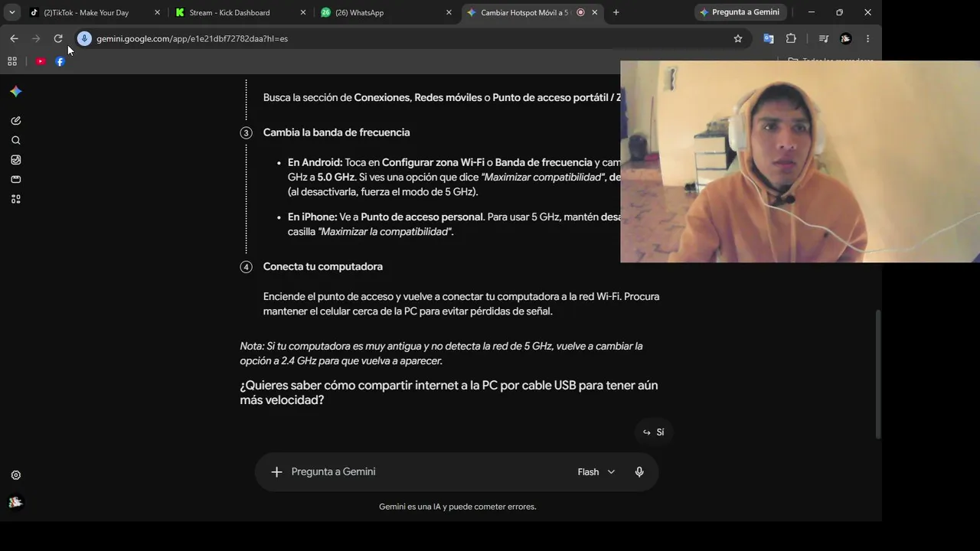Click the webcam video overlay

point(800,161)
